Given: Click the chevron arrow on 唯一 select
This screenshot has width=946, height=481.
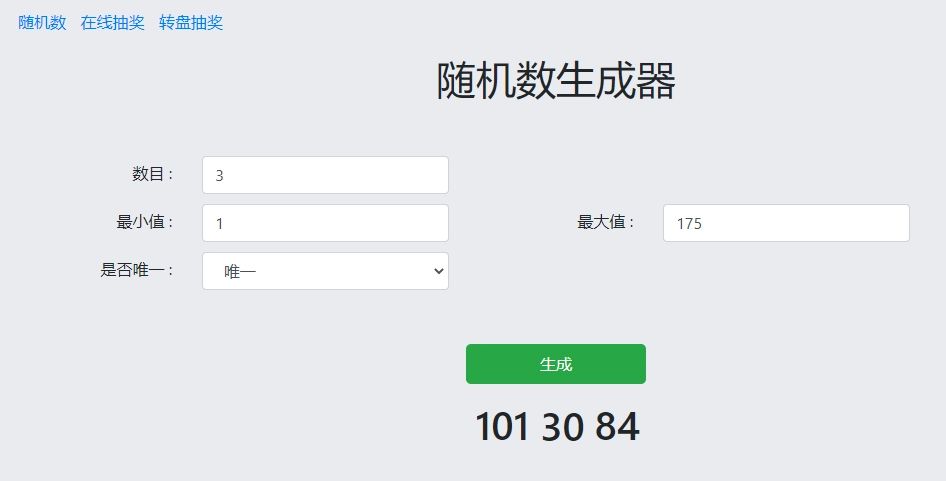Looking at the screenshot, I should click(x=439, y=271).
